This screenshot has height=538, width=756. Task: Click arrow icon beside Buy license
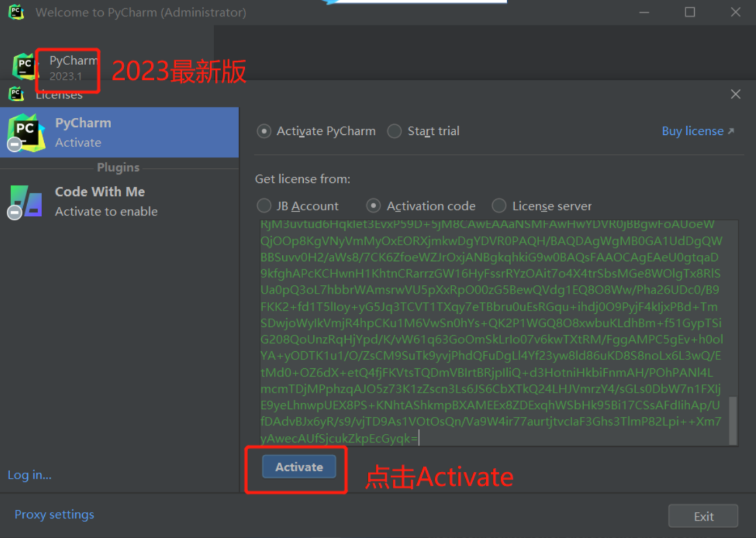pos(731,131)
